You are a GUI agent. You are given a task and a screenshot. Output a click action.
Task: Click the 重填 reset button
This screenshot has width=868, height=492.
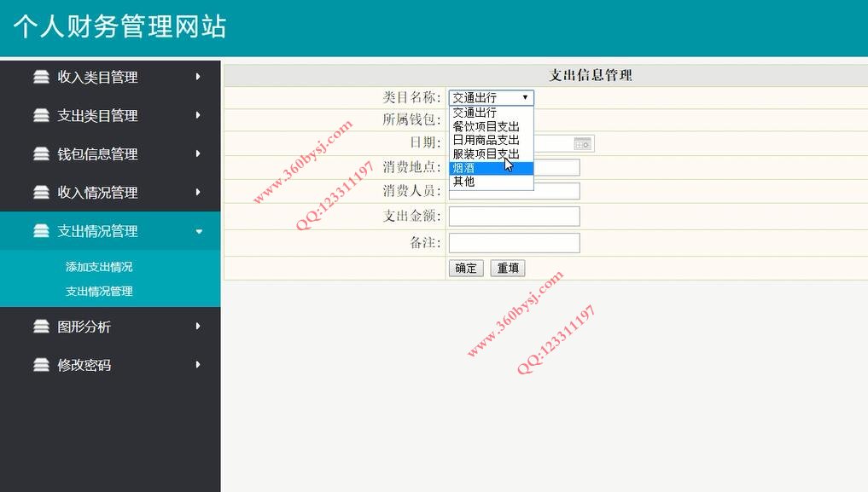508,268
